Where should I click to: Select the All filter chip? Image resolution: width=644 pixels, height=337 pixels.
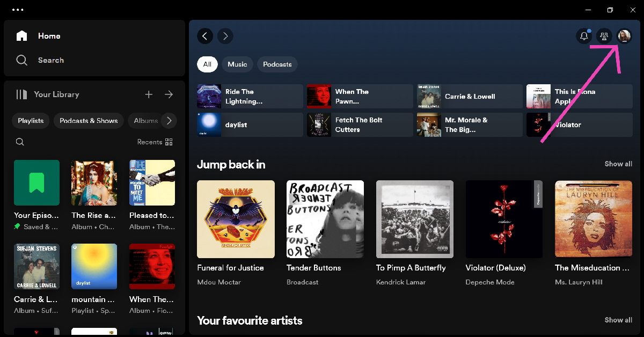tap(207, 64)
